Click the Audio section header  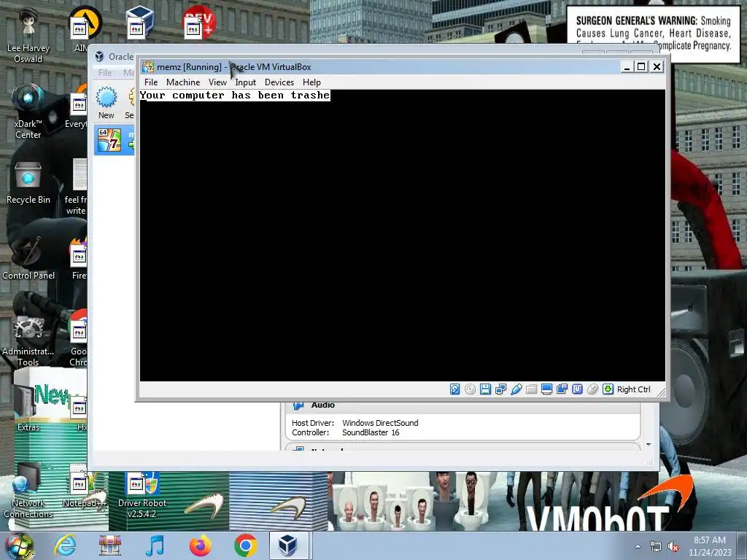coord(462,406)
